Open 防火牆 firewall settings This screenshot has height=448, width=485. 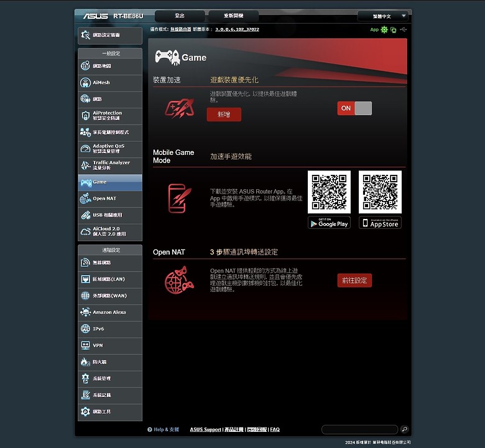coord(110,362)
